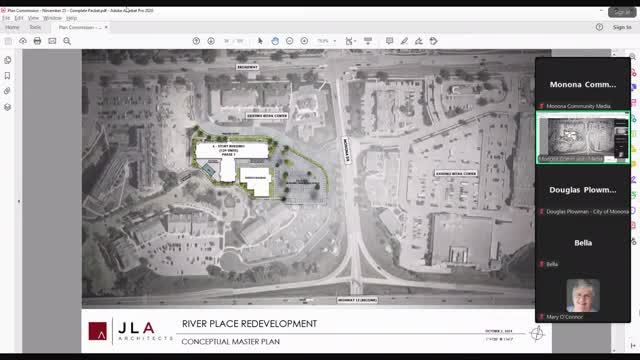Click the help question mark icon
Image resolution: width=640 pixels, height=360 pixels.
(599, 27)
